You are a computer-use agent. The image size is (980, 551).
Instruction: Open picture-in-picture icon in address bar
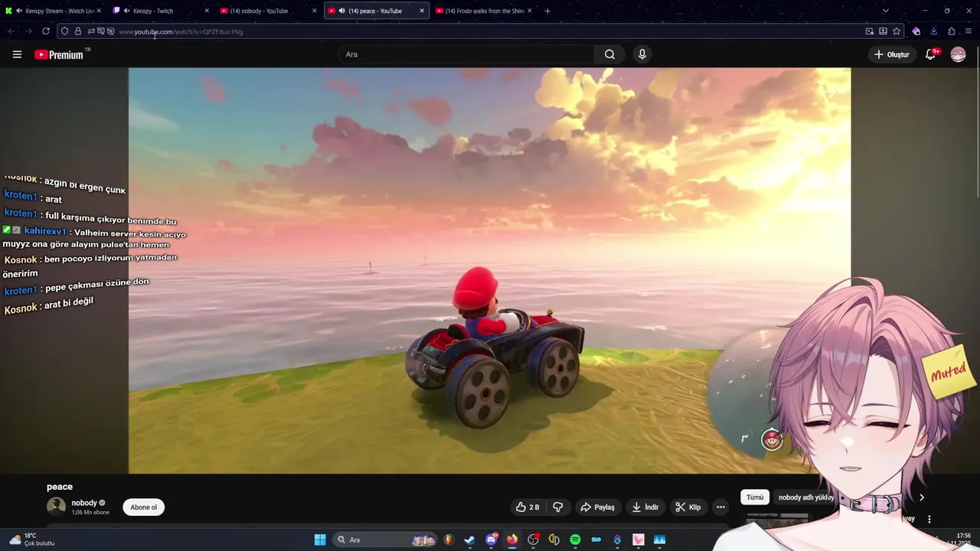[869, 31]
